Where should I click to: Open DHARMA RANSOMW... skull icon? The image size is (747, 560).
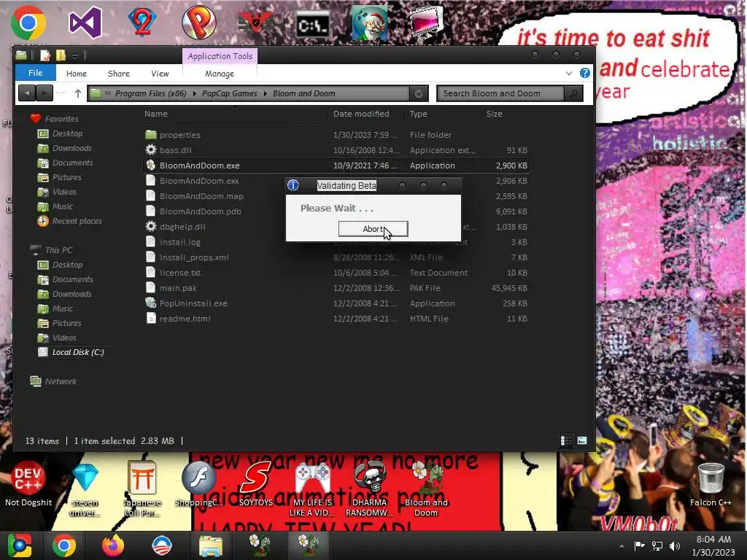point(369,489)
